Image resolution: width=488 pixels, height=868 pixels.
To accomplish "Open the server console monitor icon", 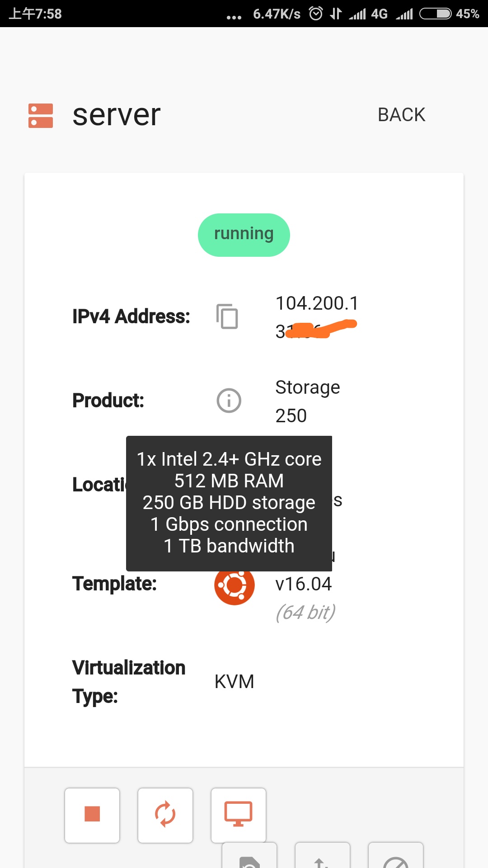I will [x=239, y=815].
